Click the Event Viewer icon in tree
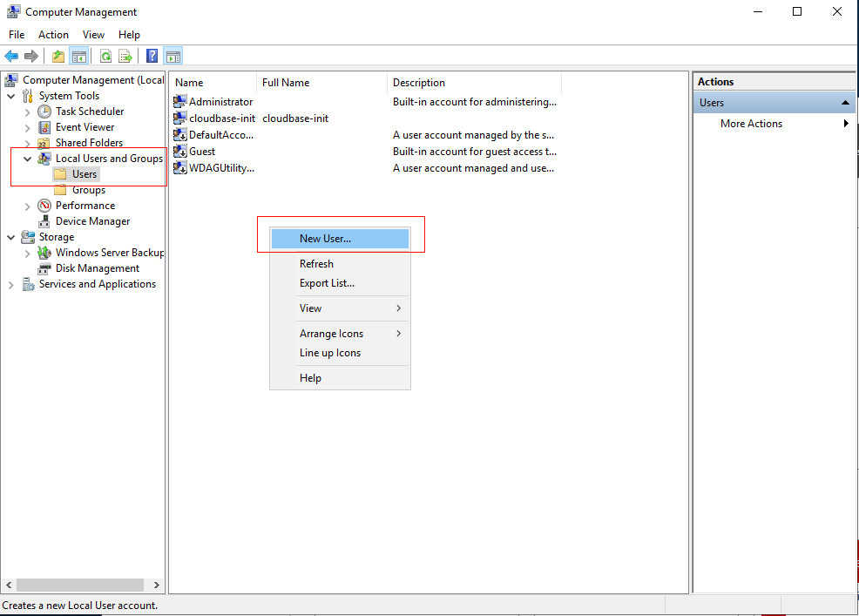The image size is (859, 616). point(44,127)
